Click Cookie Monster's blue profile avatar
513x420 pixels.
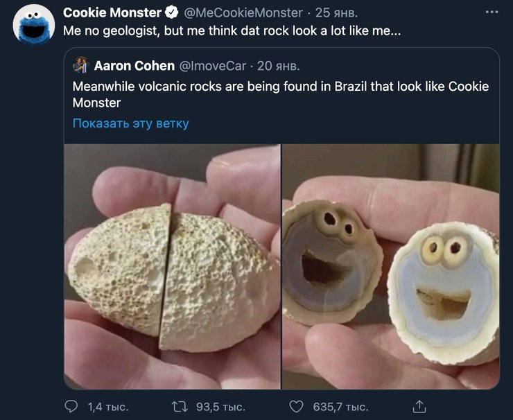pyautogui.click(x=33, y=25)
